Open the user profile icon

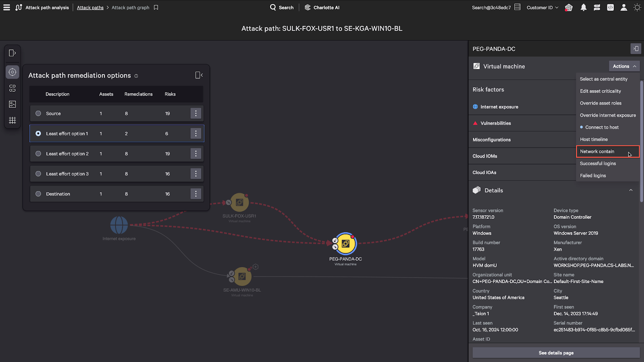pyautogui.click(x=623, y=8)
